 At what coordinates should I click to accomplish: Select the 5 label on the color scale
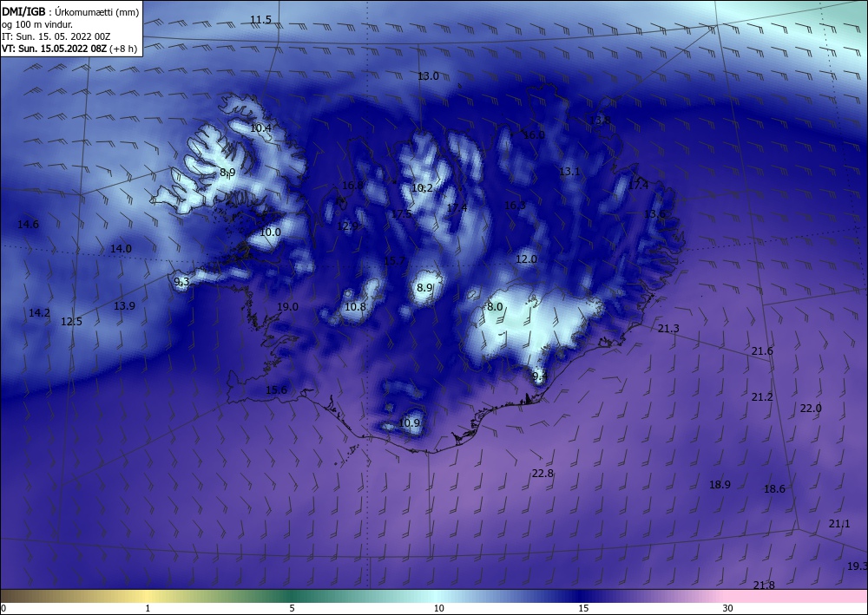pyautogui.click(x=292, y=609)
